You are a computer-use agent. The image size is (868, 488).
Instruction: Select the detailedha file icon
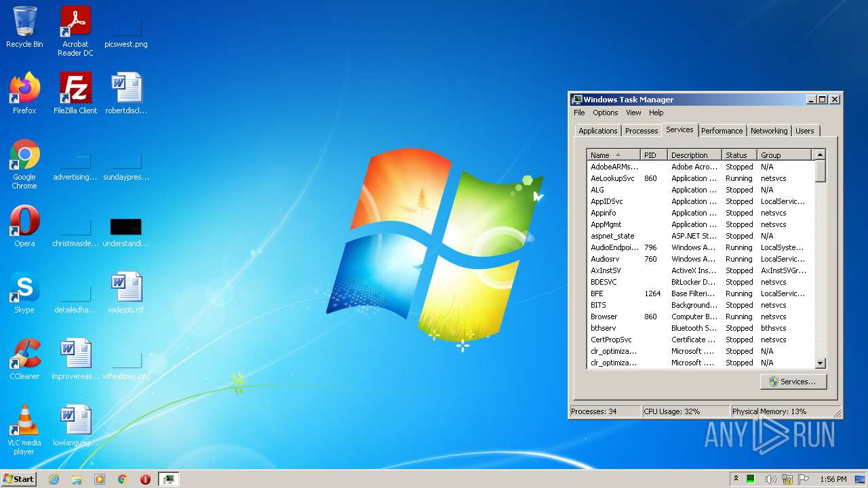point(75,297)
